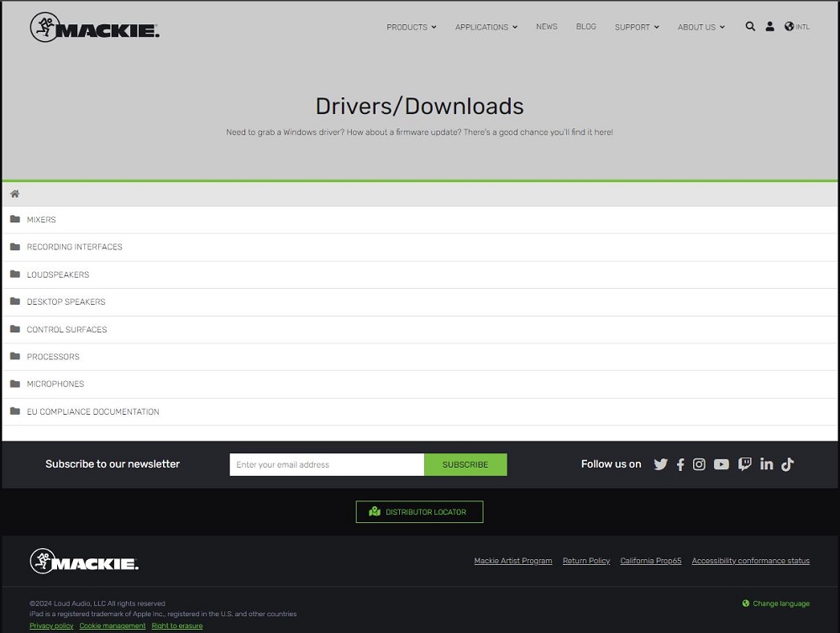
Task: Focus the newsletter email address field
Action: click(327, 464)
